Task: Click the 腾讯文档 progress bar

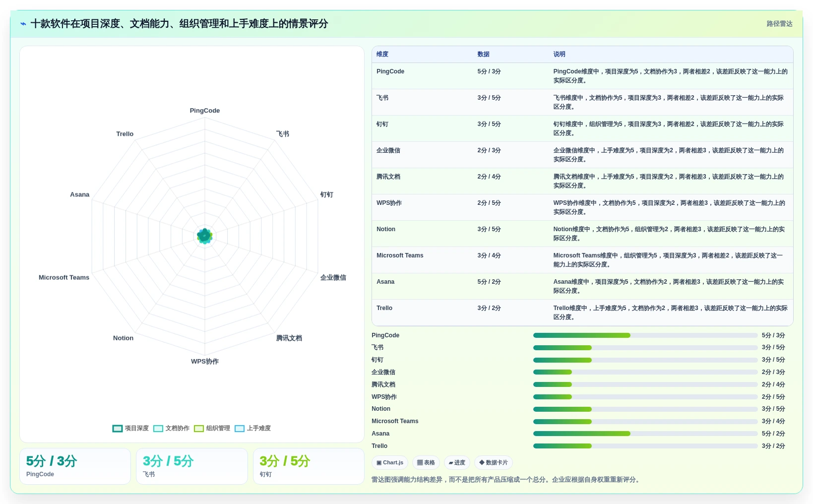Action: (x=645, y=384)
